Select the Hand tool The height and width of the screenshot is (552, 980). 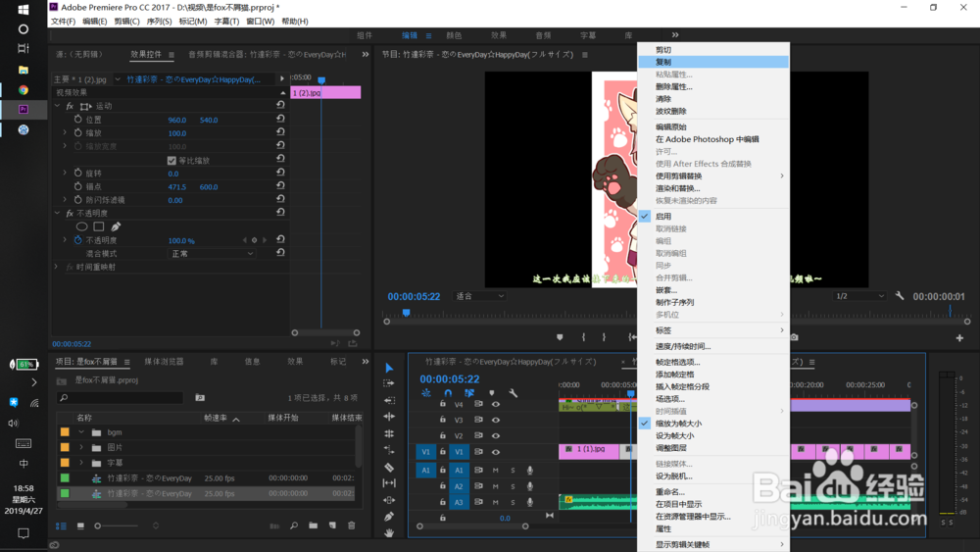pos(389,532)
